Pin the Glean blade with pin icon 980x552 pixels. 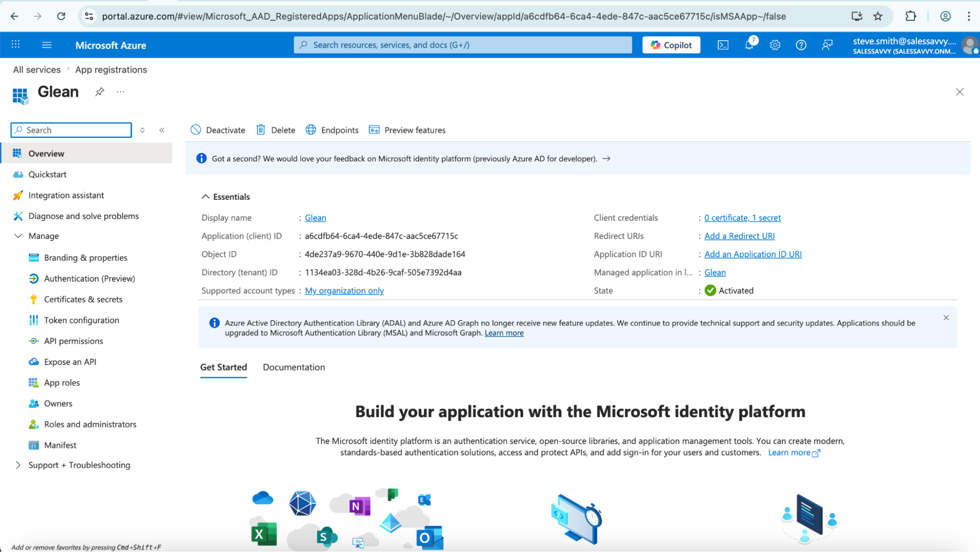coord(100,92)
